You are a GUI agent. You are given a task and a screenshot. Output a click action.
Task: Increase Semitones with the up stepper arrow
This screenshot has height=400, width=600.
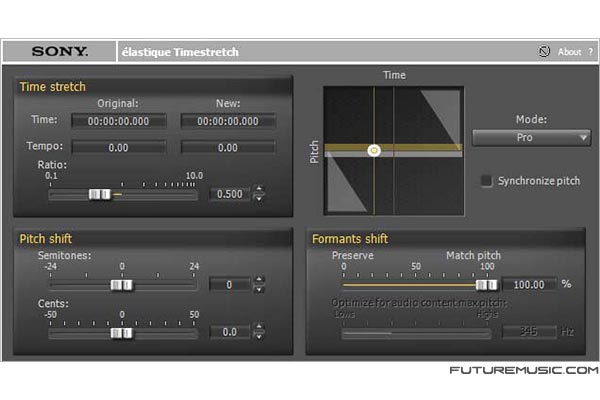(x=259, y=279)
